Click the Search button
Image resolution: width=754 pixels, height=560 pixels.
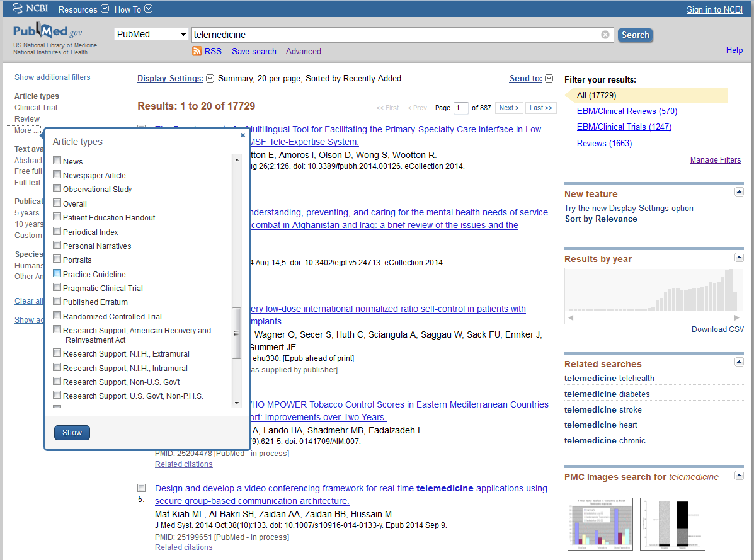[635, 35]
